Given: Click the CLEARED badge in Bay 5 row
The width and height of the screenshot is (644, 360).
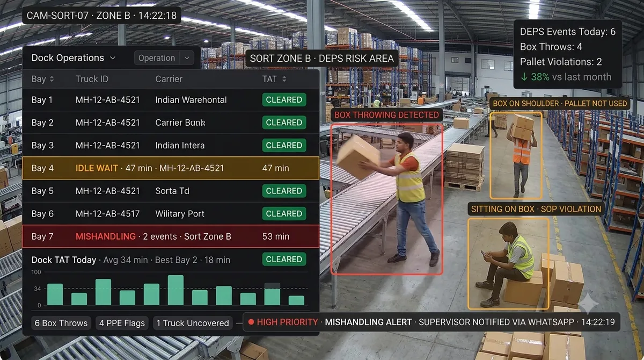Looking at the screenshot, I should 284,191.
